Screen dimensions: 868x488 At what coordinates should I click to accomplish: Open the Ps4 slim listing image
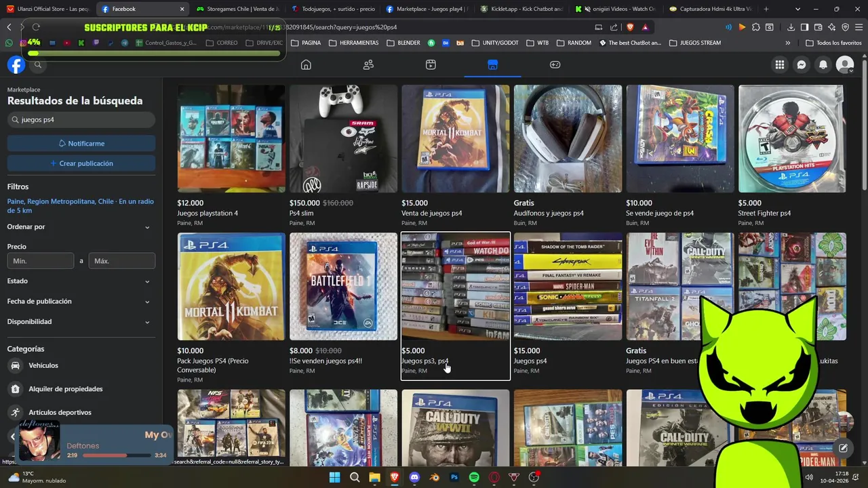[x=344, y=138]
